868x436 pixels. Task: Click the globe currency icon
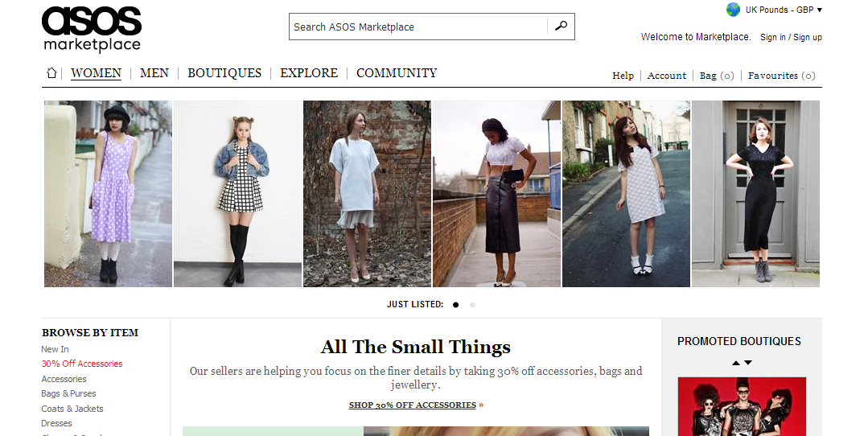point(733,10)
